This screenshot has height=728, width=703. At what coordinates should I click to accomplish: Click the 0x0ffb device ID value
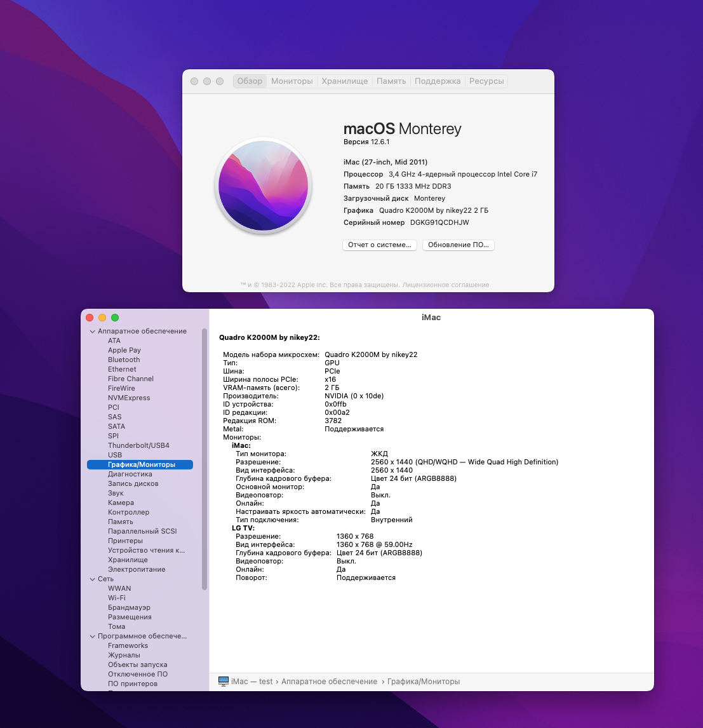tap(335, 405)
